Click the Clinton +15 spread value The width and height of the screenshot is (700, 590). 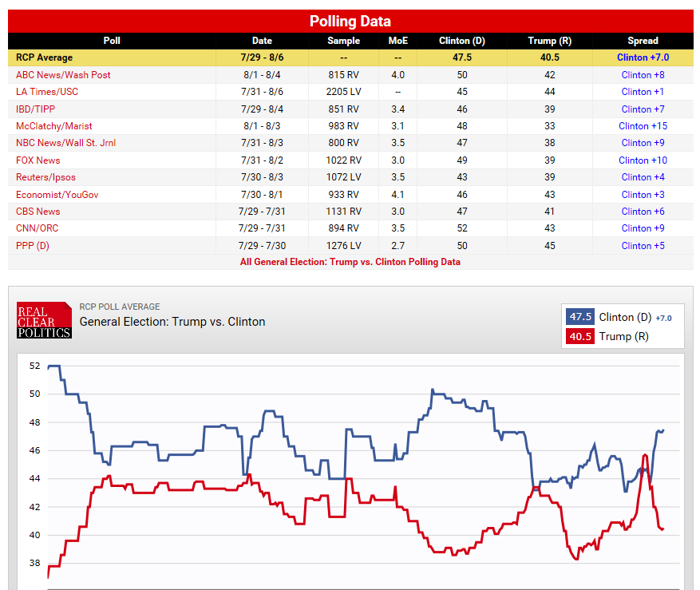(643, 126)
